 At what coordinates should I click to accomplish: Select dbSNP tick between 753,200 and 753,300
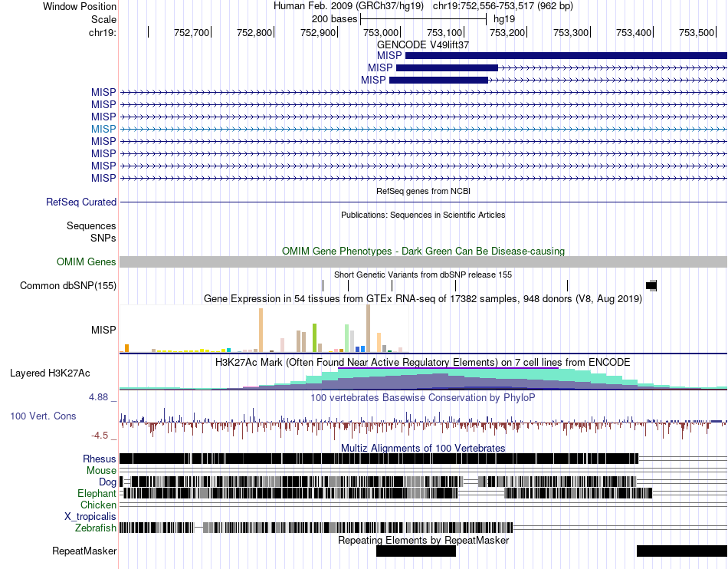[567, 286]
